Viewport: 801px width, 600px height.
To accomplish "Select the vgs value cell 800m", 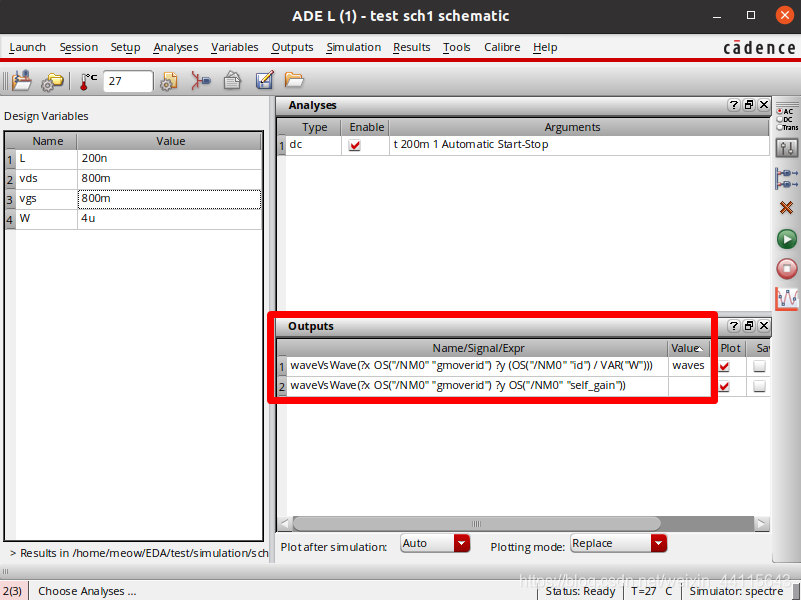I will 169,199.
